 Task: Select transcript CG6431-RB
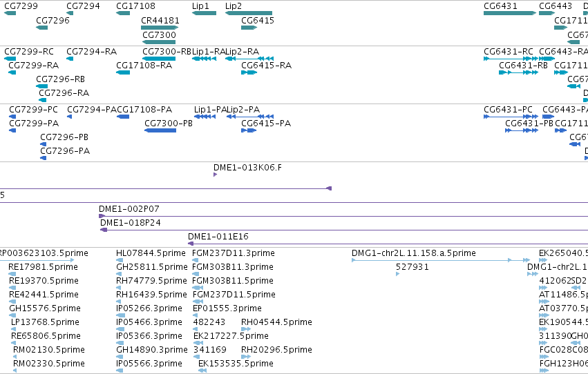point(519,72)
